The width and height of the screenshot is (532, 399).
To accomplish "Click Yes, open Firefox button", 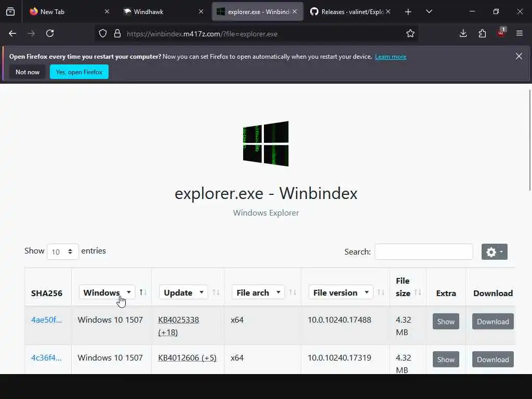I will pyautogui.click(x=79, y=72).
